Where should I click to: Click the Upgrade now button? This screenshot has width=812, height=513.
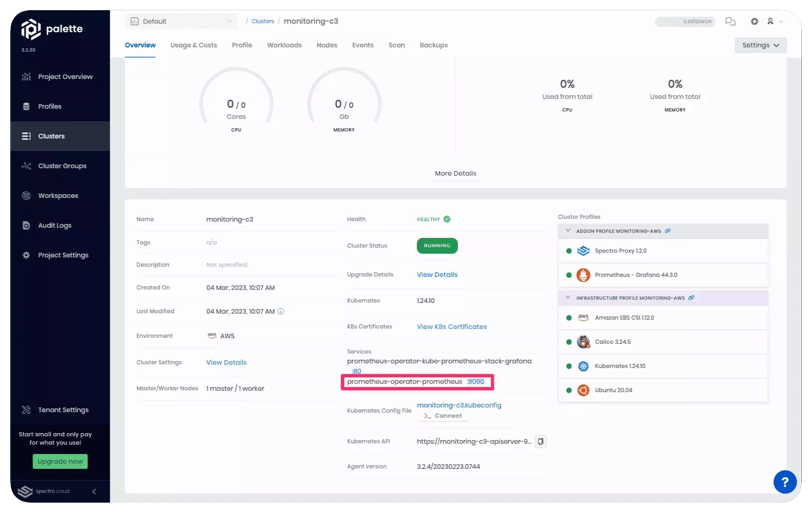point(60,461)
